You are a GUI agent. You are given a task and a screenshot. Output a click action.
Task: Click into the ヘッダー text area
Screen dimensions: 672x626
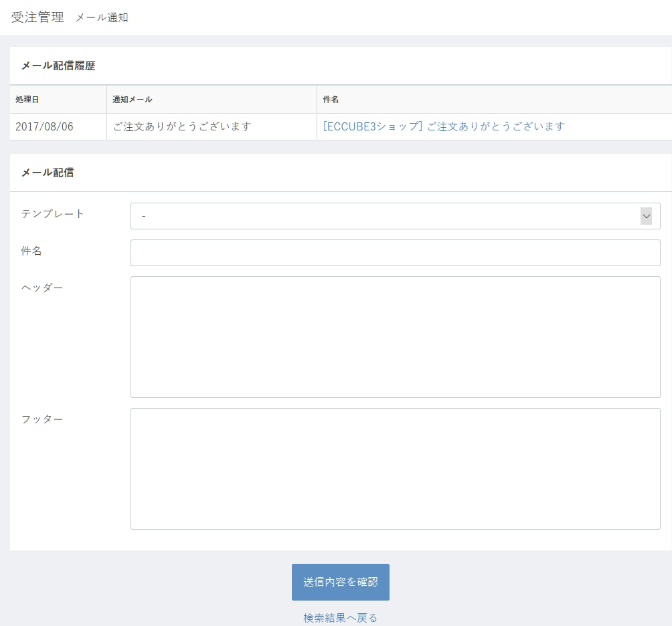click(395, 337)
